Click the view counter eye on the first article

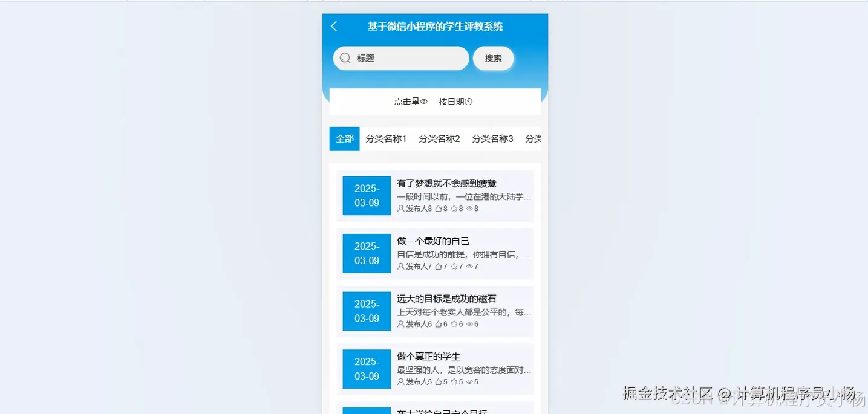469,209
